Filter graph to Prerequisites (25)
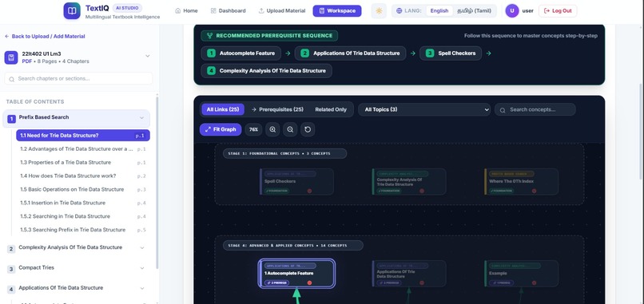Image resolution: width=644 pixels, height=304 pixels. coord(277,109)
